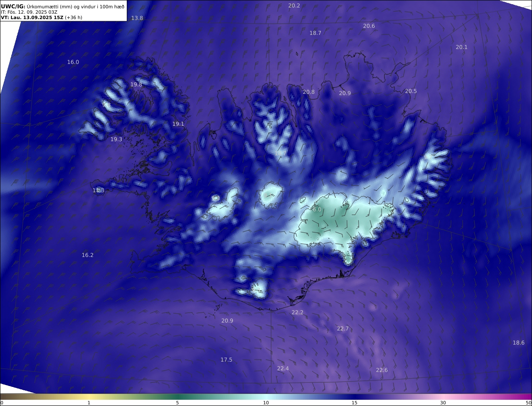Click the 13.8 value label
The image size is (532, 406).
coord(137,18)
